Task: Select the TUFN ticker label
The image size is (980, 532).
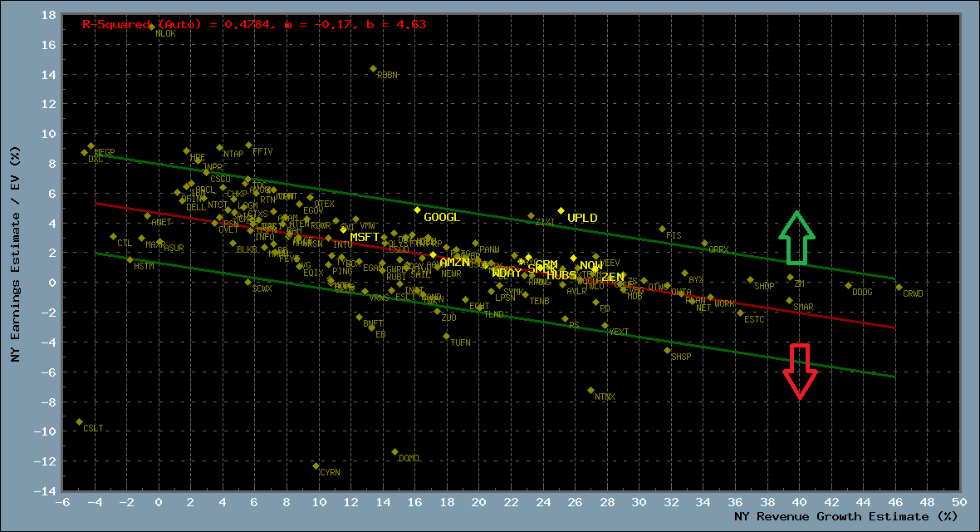Action: pyautogui.click(x=461, y=343)
